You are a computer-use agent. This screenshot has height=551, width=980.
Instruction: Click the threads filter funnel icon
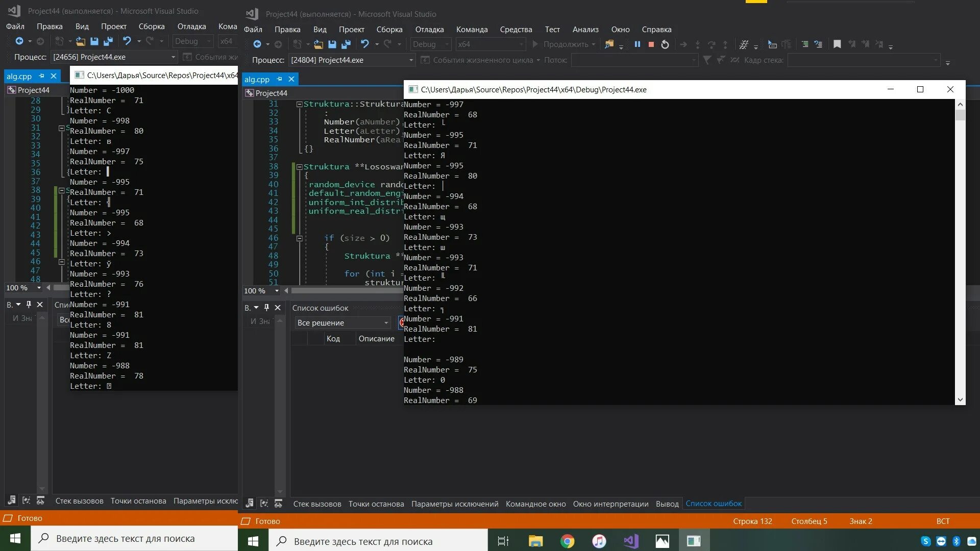(x=707, y=60)
